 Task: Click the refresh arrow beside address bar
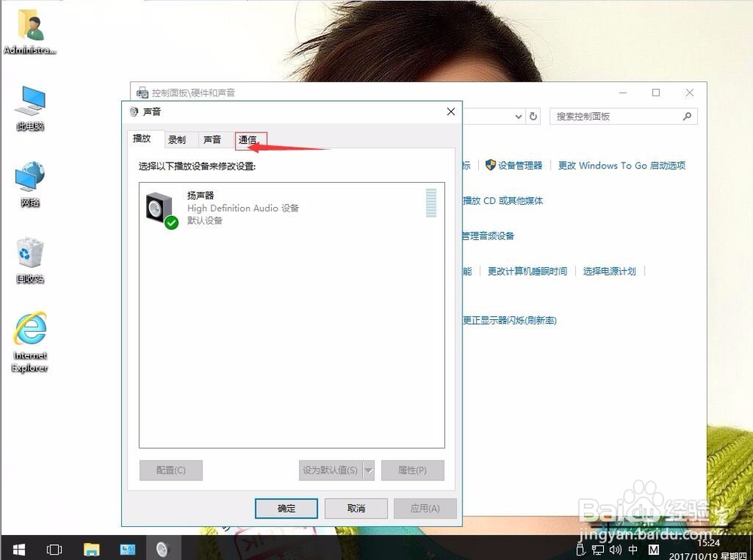coord(534,116)
